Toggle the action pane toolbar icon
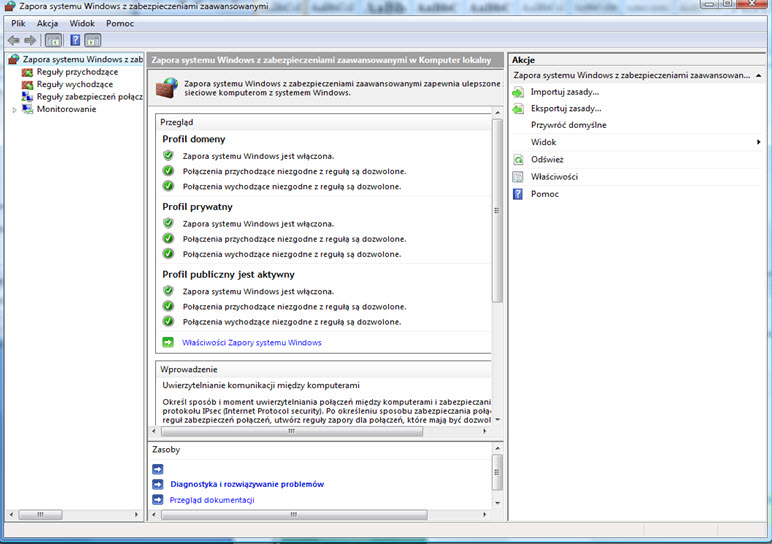The image size is (772, 544). point(93,40)
